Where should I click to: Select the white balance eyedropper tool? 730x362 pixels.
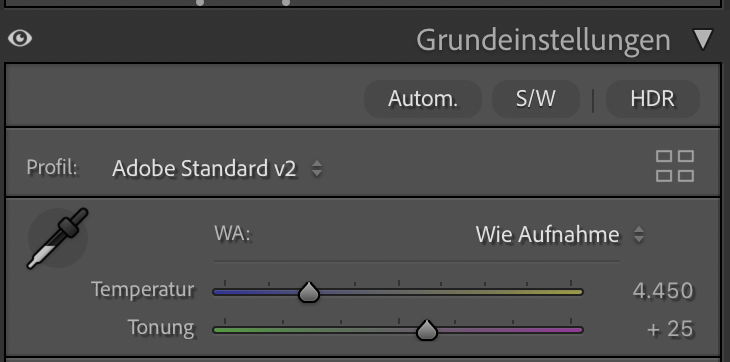click(58, 238)
